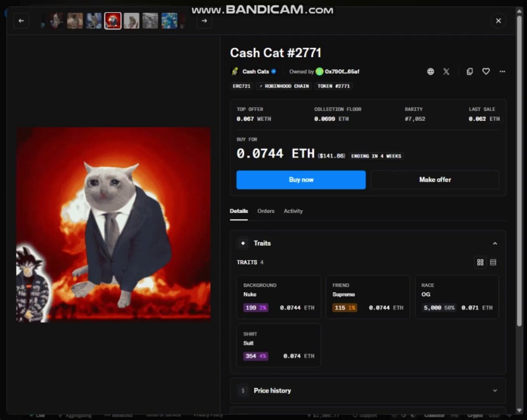Screen dimensions: 527x420
Task: Click the owner's green avatar icon
Action: (x=319, y=72)
